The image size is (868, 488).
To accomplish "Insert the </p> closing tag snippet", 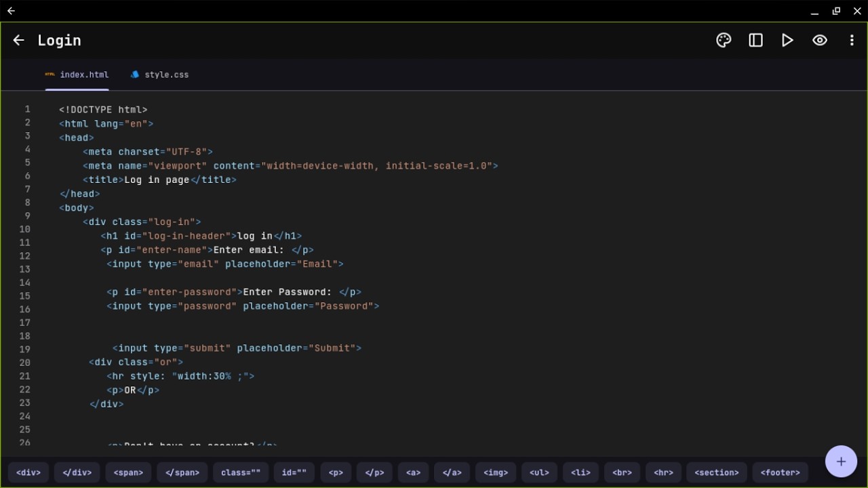I will pos(374,472).
